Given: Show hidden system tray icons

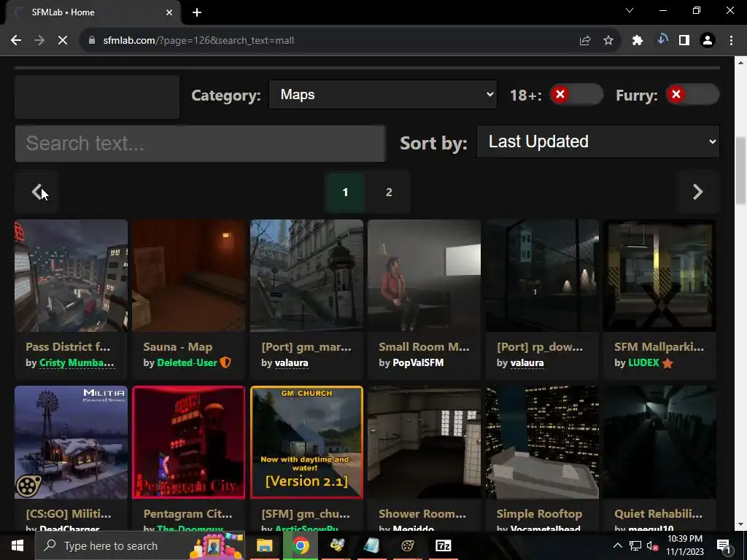Looking at the screenshot, I should [617, 545].
